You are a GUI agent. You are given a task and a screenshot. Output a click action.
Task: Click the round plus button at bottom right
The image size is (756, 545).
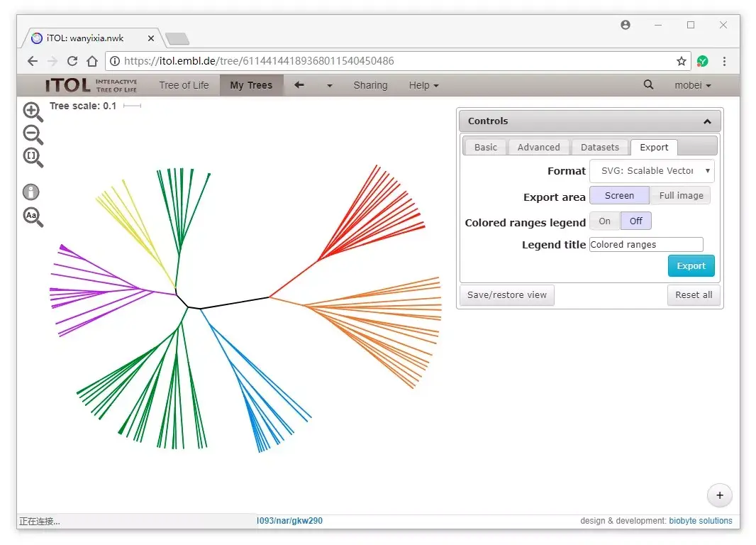pos(719,495)
